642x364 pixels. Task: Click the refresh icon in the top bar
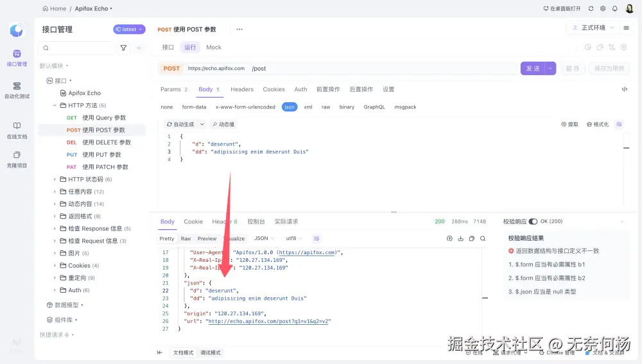click(591, 8)
